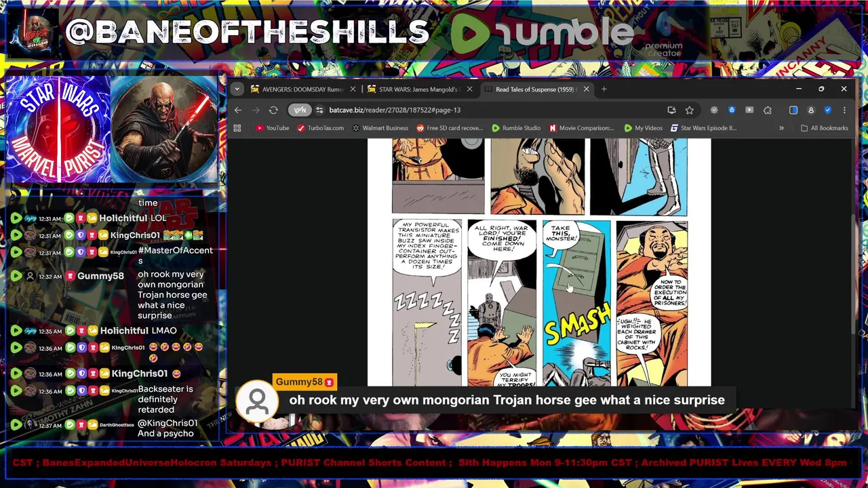View site information icon beside URL
Image resolution: width=868 pixels, height=488 pixels.
[319, 110]
